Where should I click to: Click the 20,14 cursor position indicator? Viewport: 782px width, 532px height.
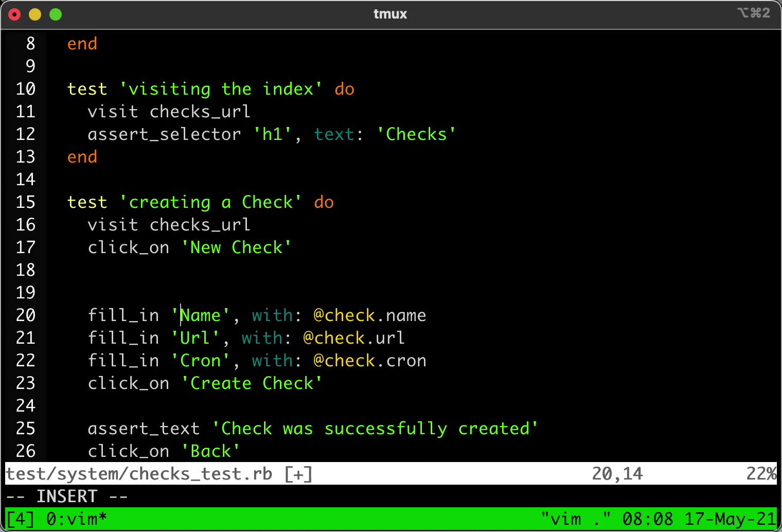coord(617,473)
